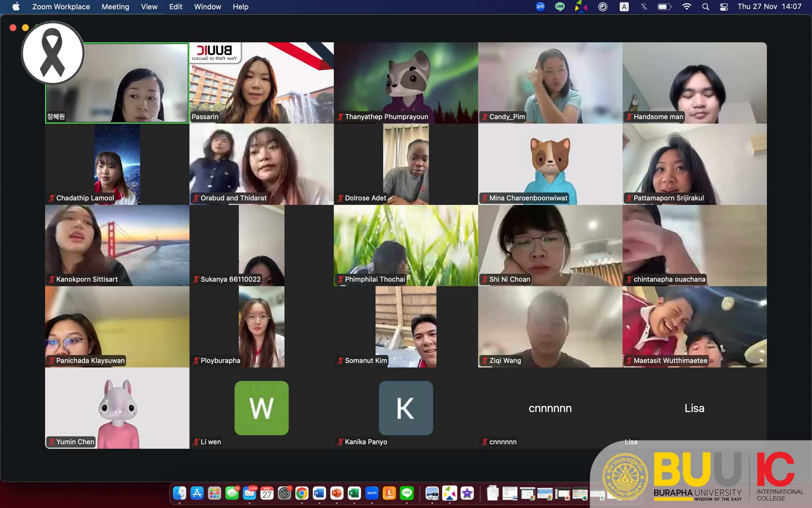Click the Bluetooth status icon
This screenshot has height=508, width=812.
[x=644, y=7]
